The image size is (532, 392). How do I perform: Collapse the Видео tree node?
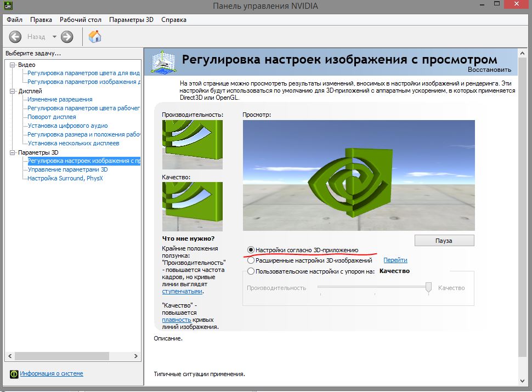pyautogui.click(x=13, y=65)
